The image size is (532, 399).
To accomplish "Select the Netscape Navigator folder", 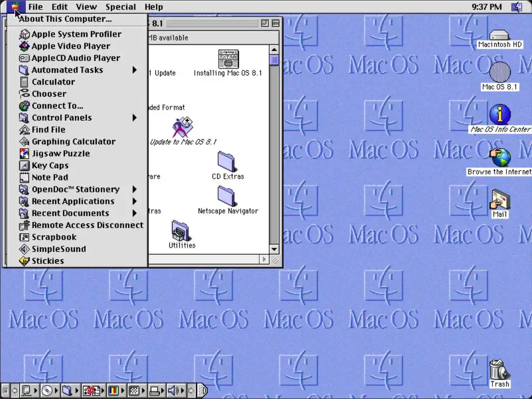I will pyautogui.click(x=227, y=196).
